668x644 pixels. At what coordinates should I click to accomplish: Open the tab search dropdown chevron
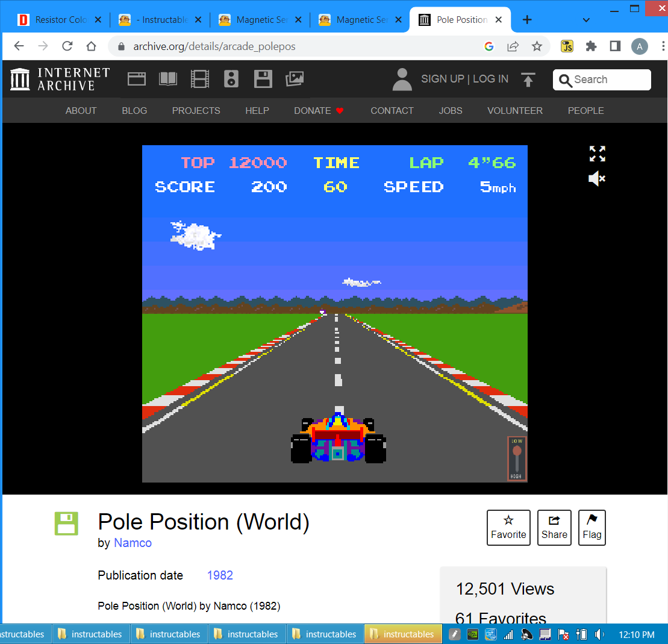tap(586, 20)
